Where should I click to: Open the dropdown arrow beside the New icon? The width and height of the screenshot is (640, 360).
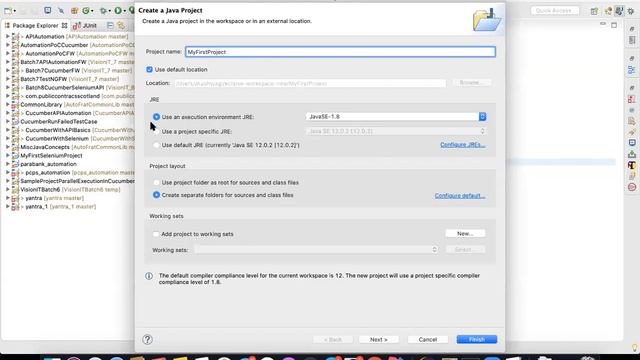pyautogui.click(x=15, y=11)
